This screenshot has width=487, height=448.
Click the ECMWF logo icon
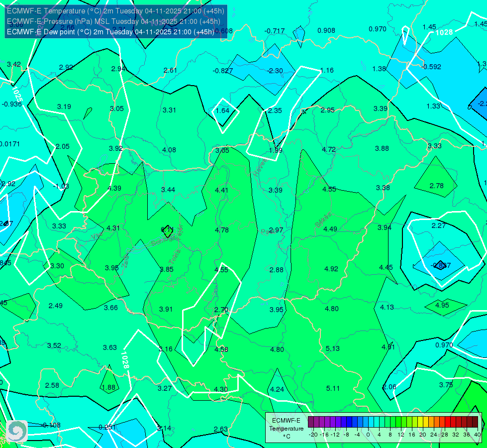17,431
